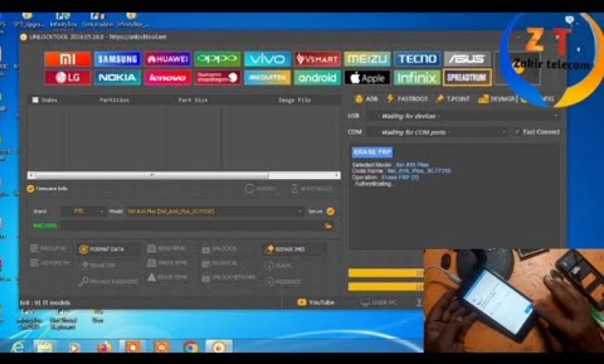Switch to the T.POINT tab
Viewport: 604px width, 364px height.
point(453,99)
